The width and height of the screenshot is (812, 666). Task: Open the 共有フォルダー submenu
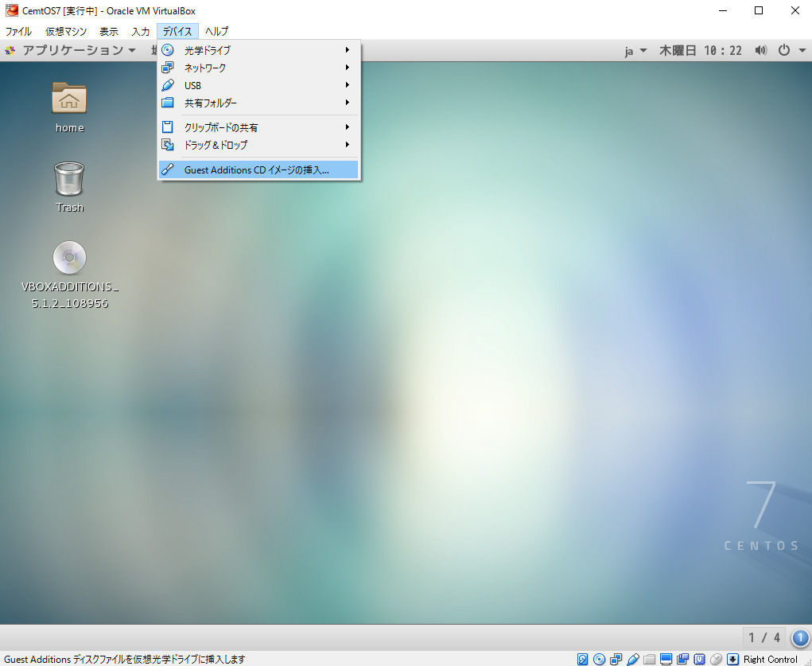tap(258, 103)
